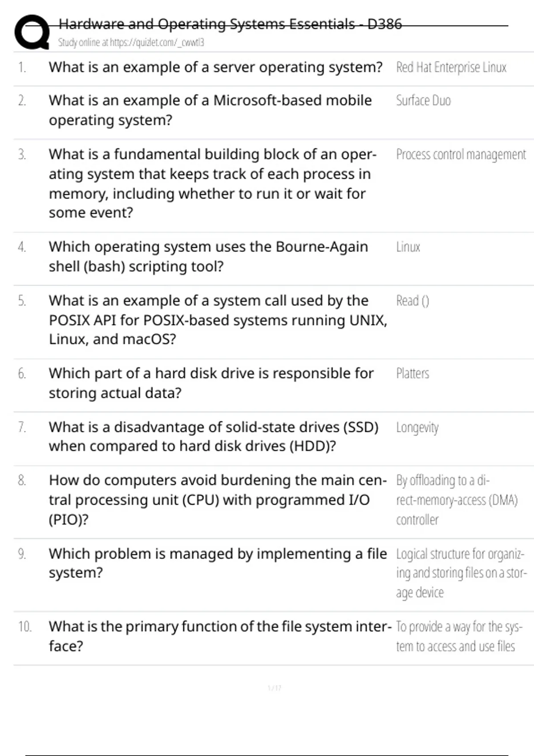Select the file system problem question

pos(218,563)
